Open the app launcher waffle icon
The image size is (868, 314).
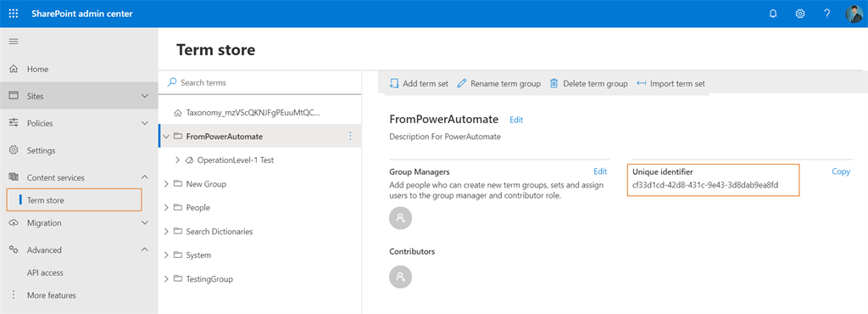coord(14,14)
